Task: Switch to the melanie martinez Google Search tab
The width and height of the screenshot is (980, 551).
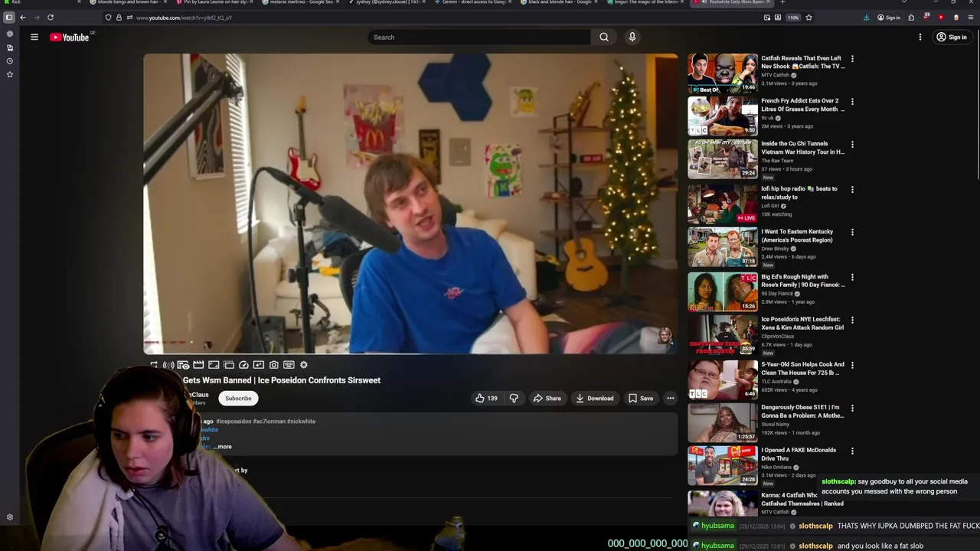Action: [302, 2]
